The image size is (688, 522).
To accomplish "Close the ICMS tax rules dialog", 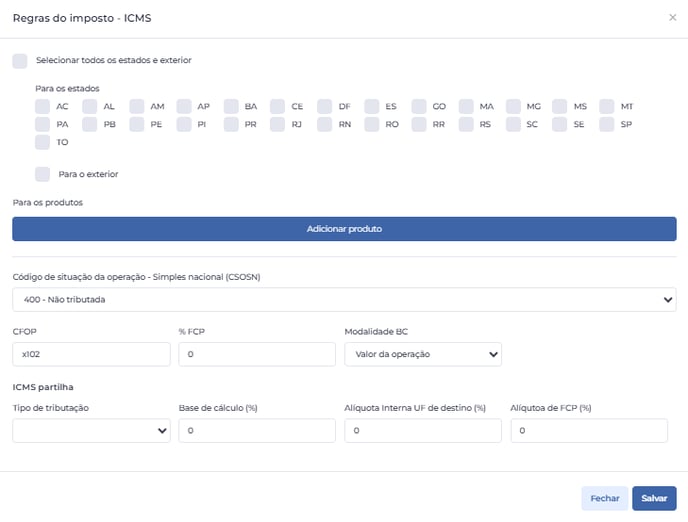I will [672, 18].
